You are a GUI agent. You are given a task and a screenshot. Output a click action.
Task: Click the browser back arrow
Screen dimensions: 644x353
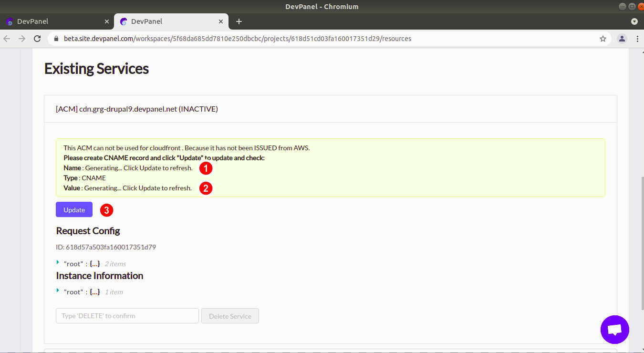[x=7, y=39]
